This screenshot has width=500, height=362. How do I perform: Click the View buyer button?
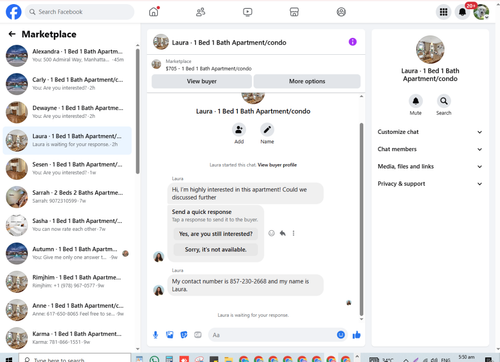point(202,81)
